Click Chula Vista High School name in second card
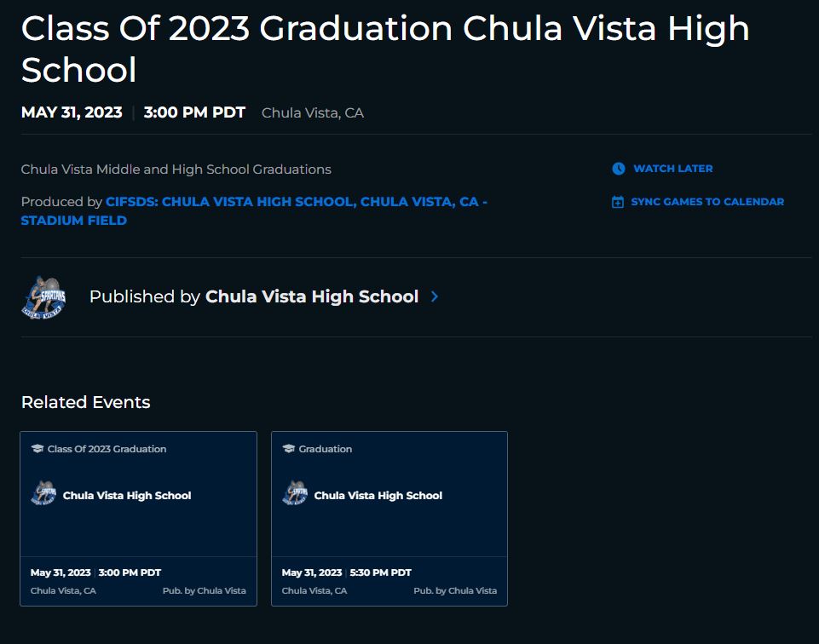The image size is (819, 644). (x=378, y=495)
